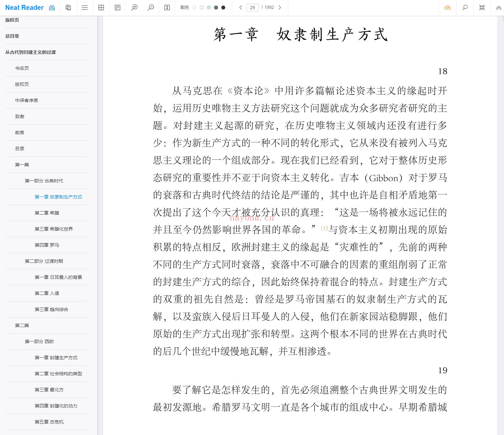This screenshot has height=435, width=504.
Task: Open 第四章 罗马 chapter
Action: pyautogui.click(x=47, y=245)
